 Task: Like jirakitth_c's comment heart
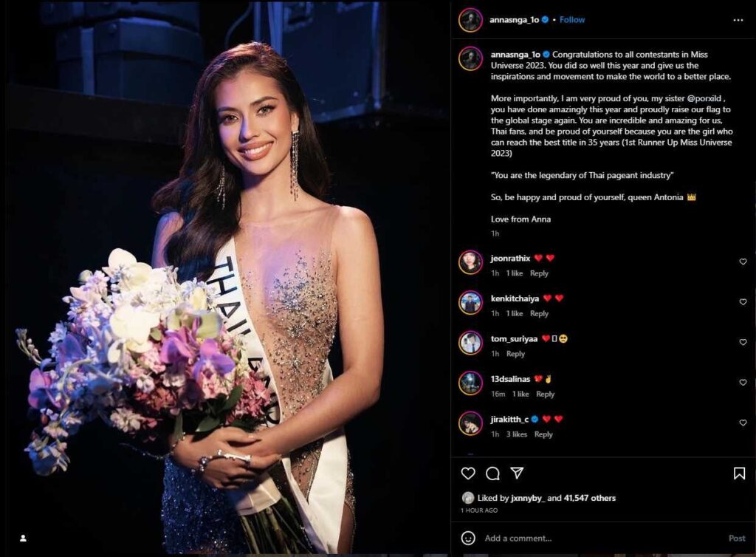[x=743, y=423]
